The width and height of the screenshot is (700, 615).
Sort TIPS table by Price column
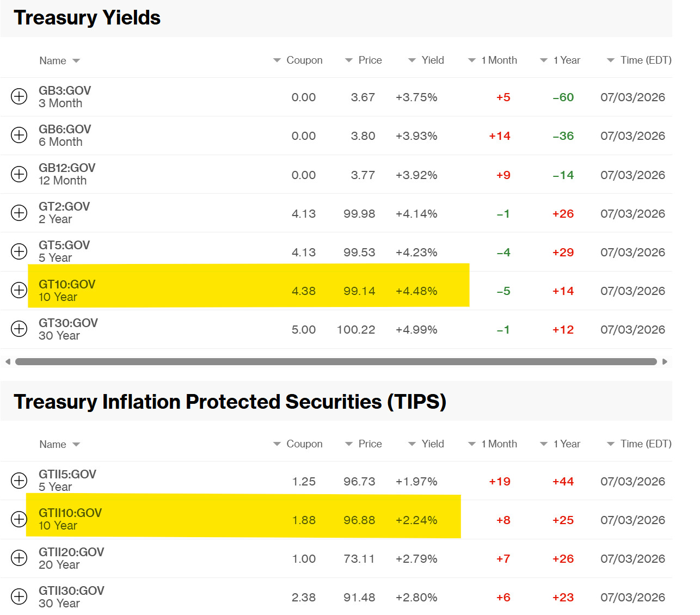pos(364,444)
